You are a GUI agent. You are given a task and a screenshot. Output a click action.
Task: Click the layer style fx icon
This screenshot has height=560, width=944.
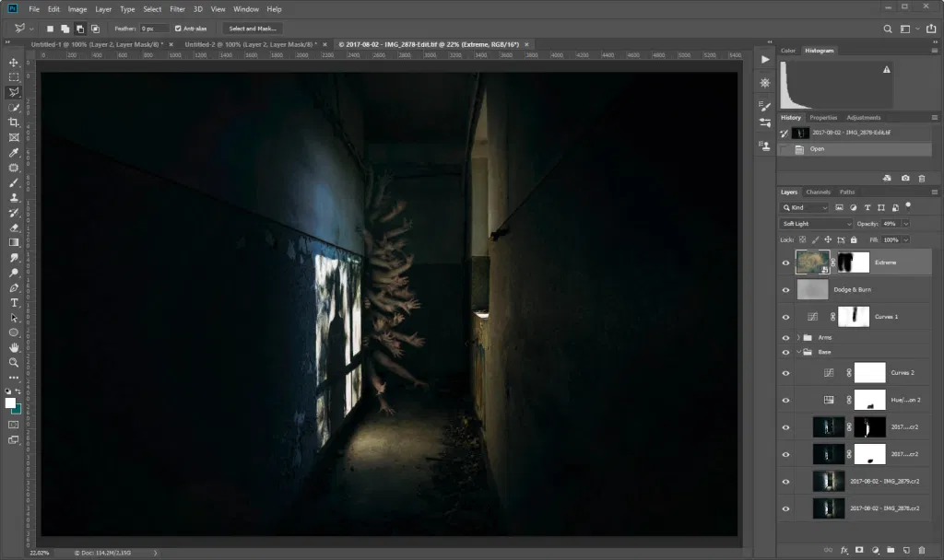(x=844, y=550)
